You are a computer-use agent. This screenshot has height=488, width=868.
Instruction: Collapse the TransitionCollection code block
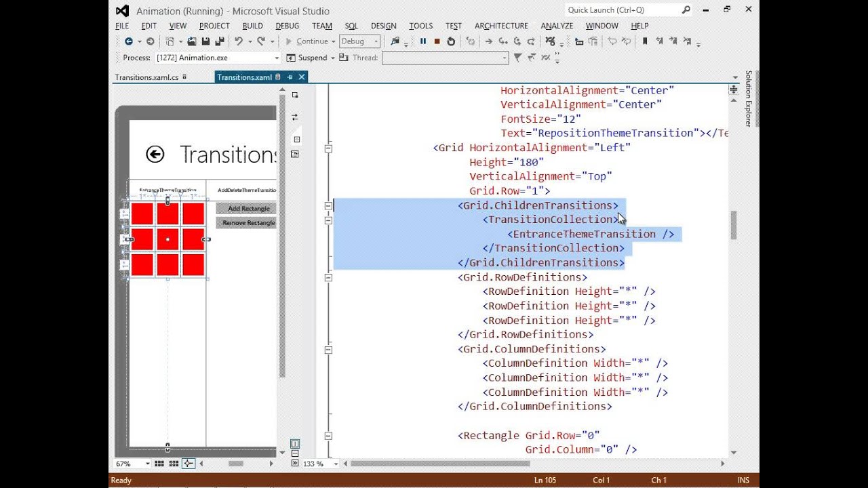point(328,220)
